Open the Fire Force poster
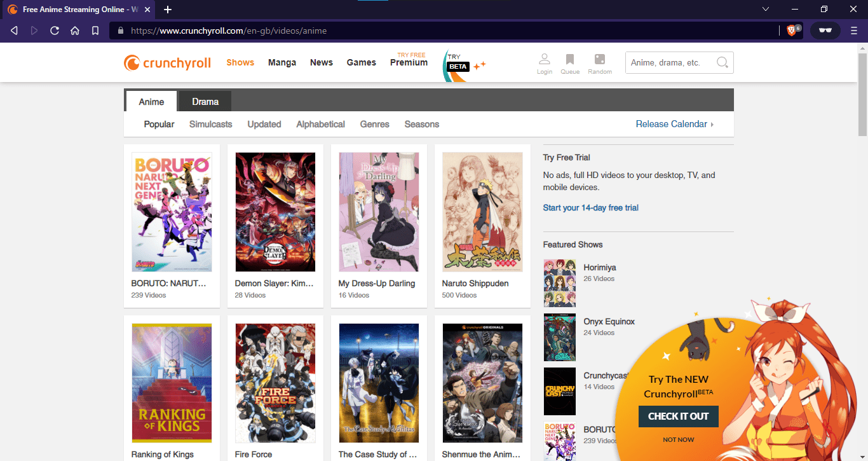The image size is (868, 461). pos(275,383)
